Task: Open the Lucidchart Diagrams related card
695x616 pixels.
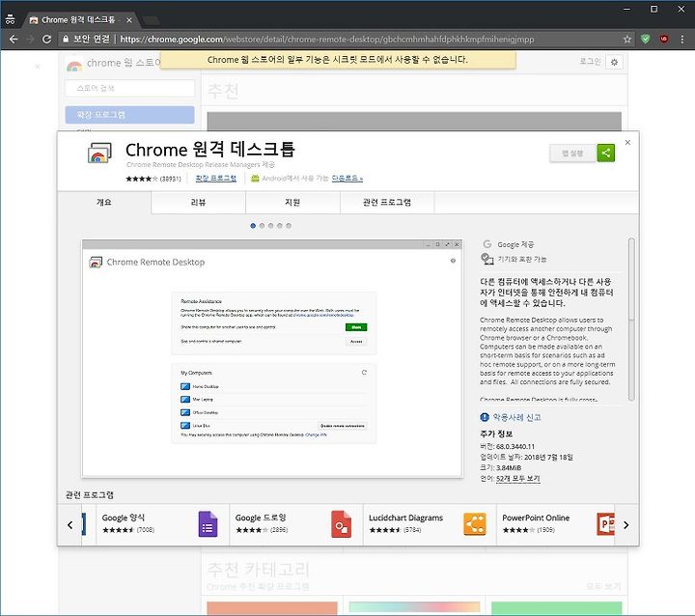Action: pos(430,524)
